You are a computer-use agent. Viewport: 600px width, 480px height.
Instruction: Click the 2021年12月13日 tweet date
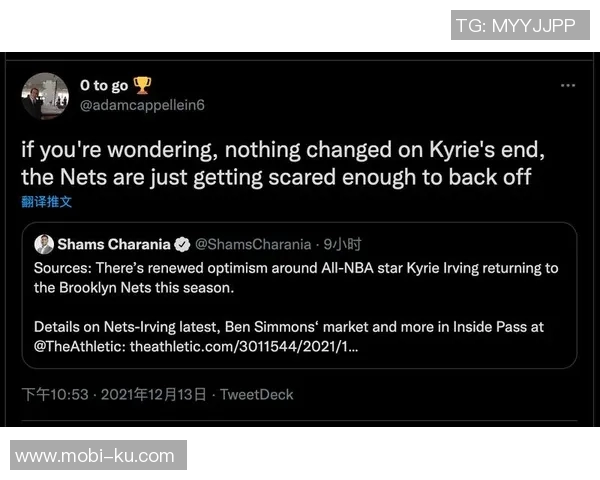154,394
